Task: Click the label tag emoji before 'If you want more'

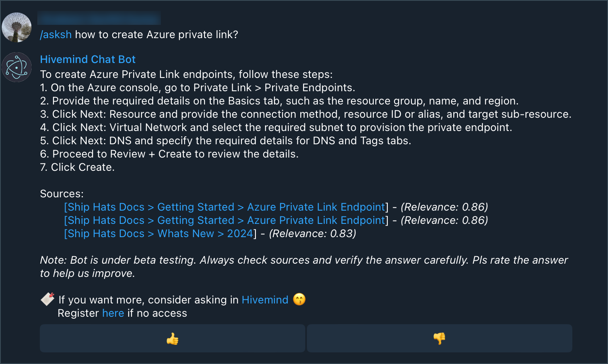Action: point(48,299)
